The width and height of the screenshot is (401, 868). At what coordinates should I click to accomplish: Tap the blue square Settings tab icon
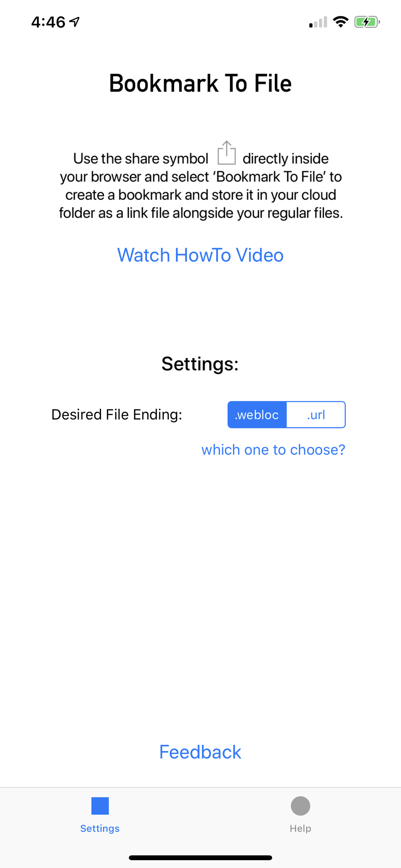click(x=100, y=806)
